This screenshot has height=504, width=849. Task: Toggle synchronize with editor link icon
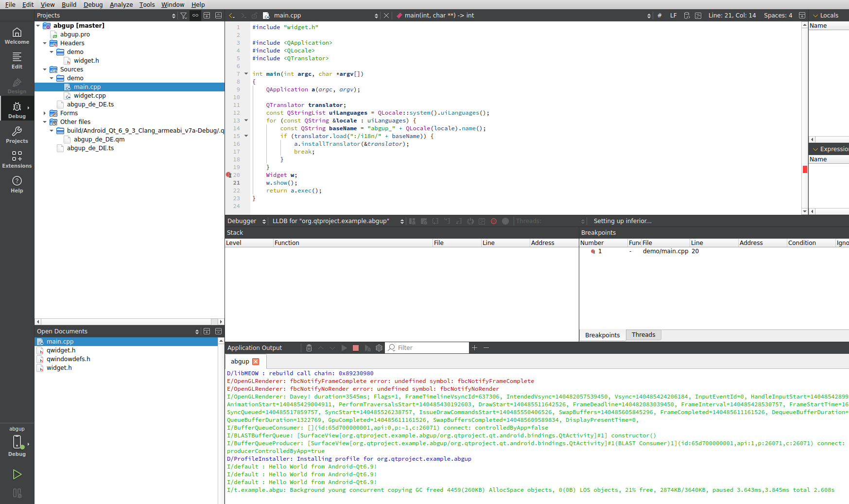[x=195, y=16]
